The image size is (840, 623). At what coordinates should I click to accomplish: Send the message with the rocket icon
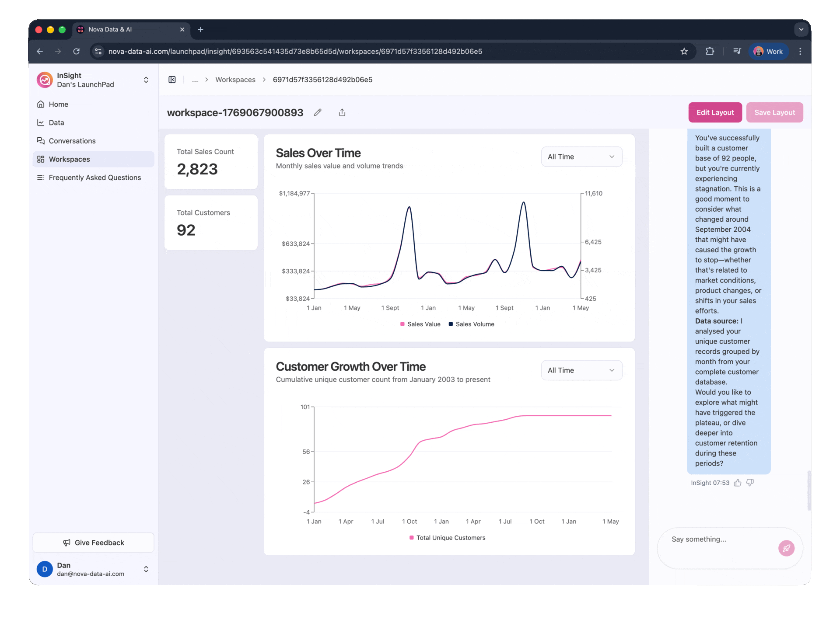786,548
